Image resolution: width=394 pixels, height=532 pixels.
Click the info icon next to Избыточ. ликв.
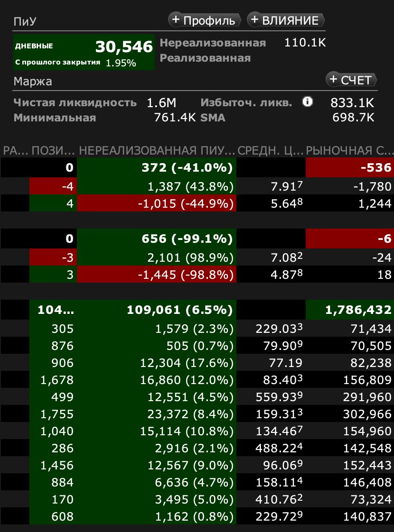coord(308,102)
